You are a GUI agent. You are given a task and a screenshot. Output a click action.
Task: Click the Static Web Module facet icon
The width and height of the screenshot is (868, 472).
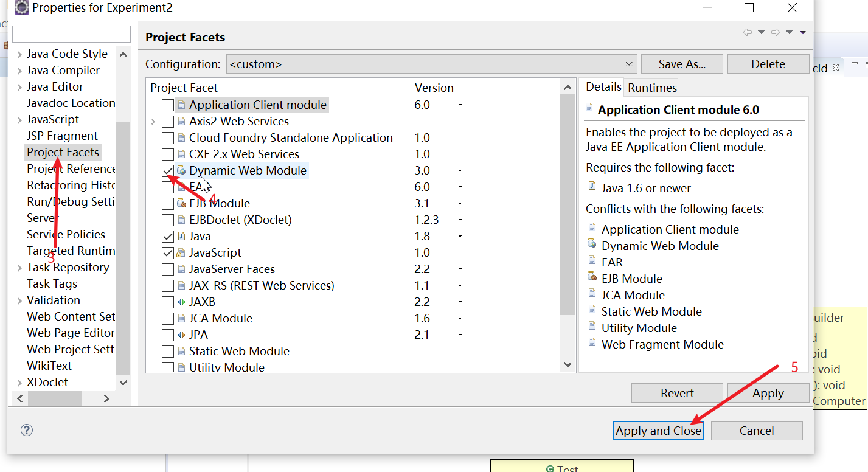[x=181, y=351]
